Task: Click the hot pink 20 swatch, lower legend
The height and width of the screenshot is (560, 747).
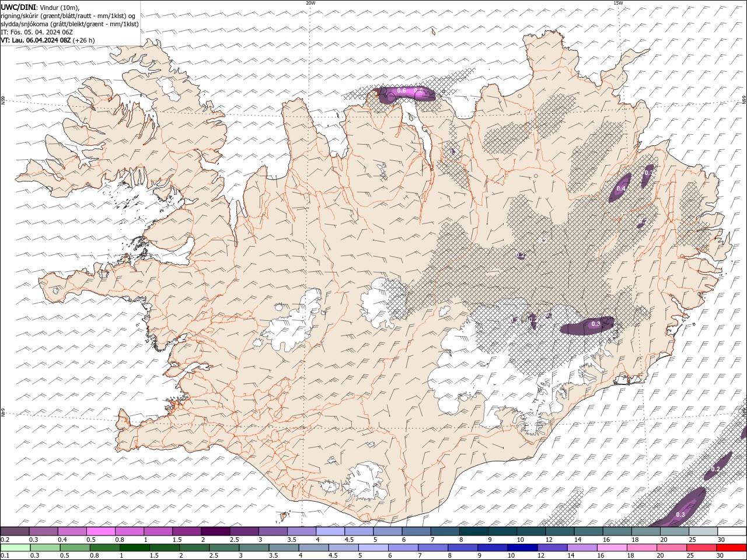Action: [672, 547]
